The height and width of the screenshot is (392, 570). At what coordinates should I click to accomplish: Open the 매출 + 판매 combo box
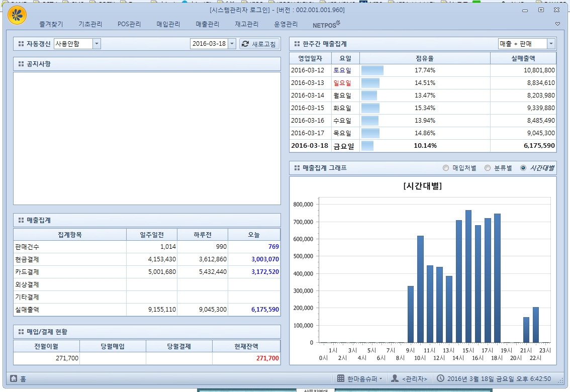(551, 44)
